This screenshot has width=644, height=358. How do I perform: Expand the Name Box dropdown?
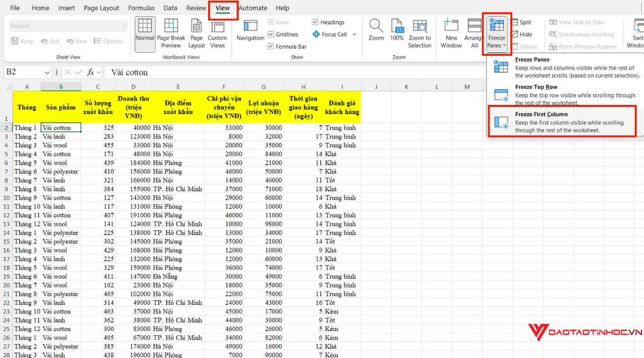point(48,73)
